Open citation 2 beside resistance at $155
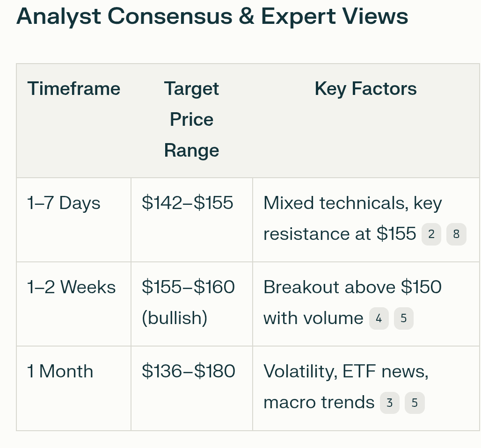 431,234
